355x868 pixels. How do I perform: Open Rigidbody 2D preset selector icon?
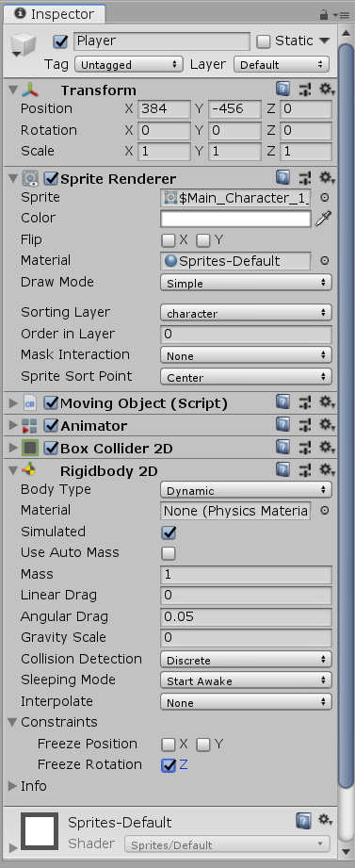[305, 471]
